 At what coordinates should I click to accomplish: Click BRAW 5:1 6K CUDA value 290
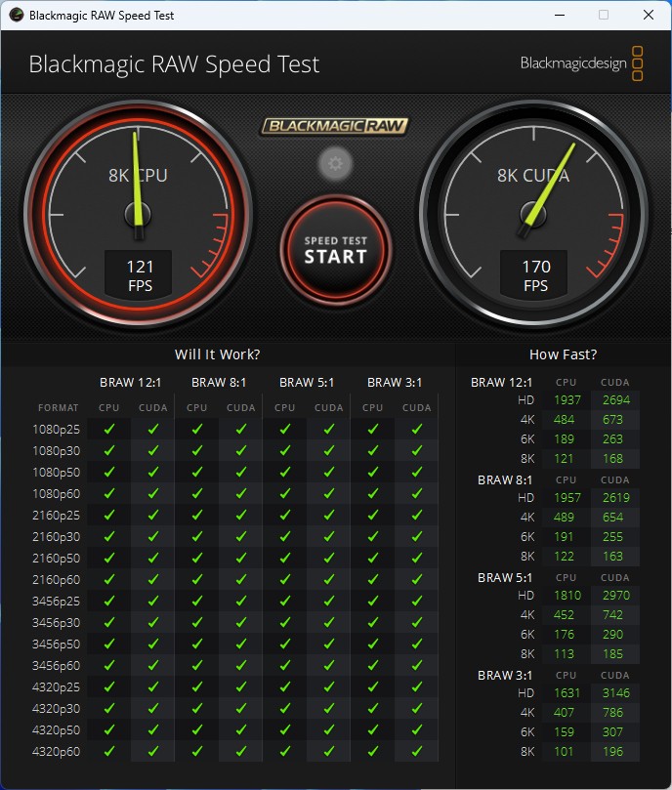click(612, 635)
